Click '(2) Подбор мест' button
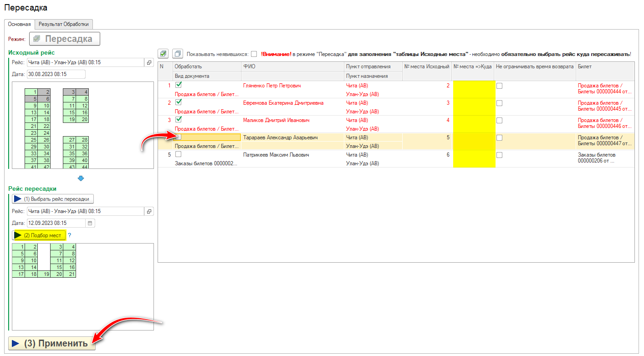The width and height of the screenshot is (644, 356). coord(39,235)
